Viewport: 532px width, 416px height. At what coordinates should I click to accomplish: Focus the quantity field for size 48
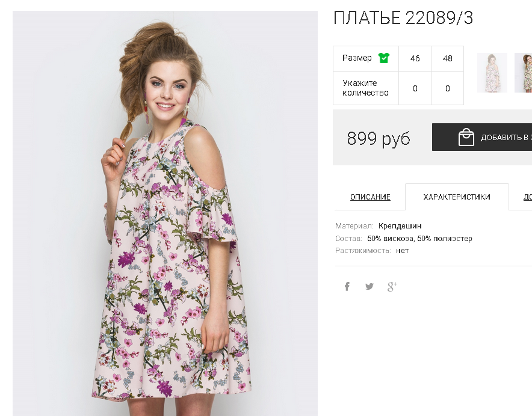[x=448, y=88]
